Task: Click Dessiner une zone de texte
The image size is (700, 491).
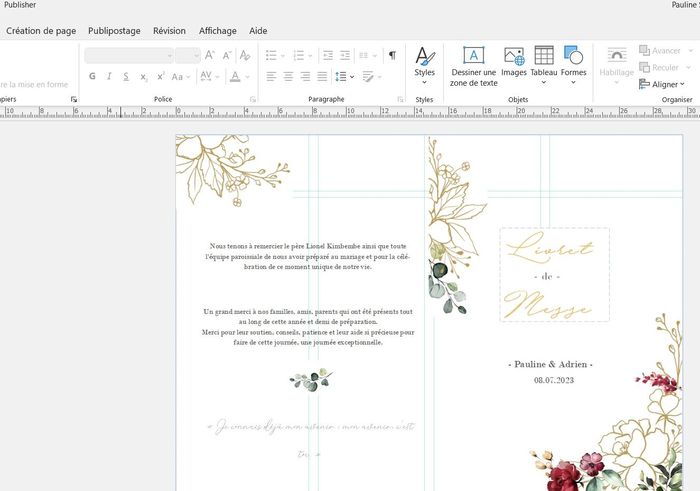Action: tap(474, 67)
